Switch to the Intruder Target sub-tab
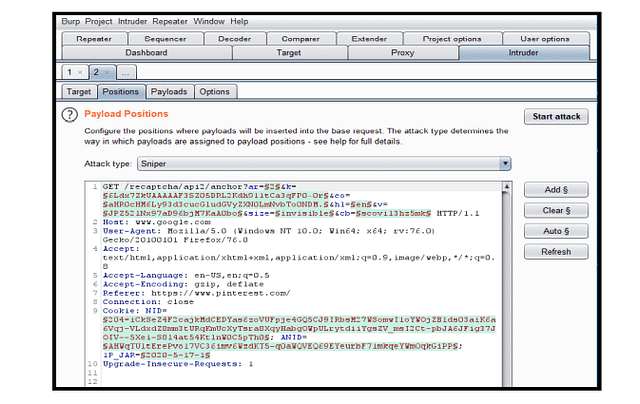Viewport: 640px width, 404px height. (x=79, y=92)
